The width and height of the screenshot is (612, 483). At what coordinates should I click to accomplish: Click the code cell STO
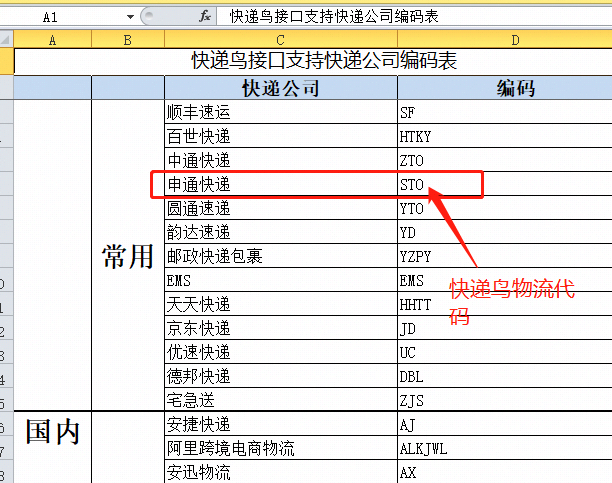[505, 184]
